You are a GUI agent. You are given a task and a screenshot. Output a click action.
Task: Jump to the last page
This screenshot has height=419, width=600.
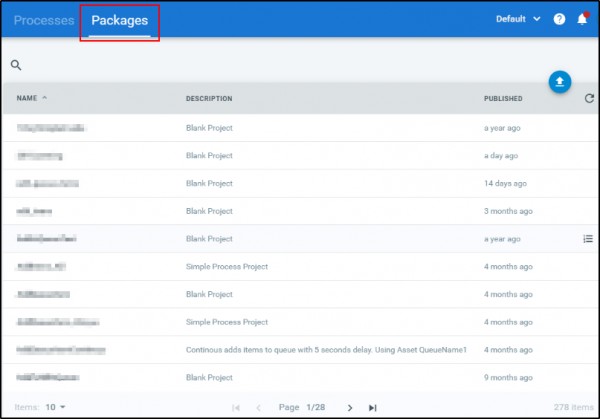point(373,407)
